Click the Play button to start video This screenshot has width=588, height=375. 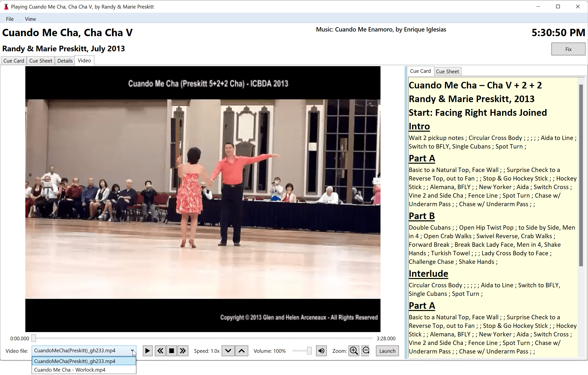pos(147,351)
